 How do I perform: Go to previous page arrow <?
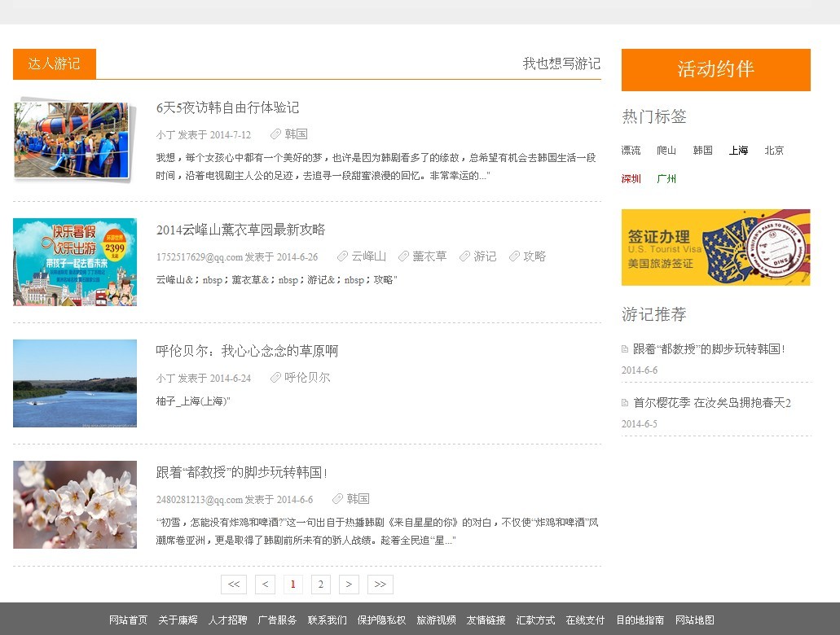tap(265, 585)
